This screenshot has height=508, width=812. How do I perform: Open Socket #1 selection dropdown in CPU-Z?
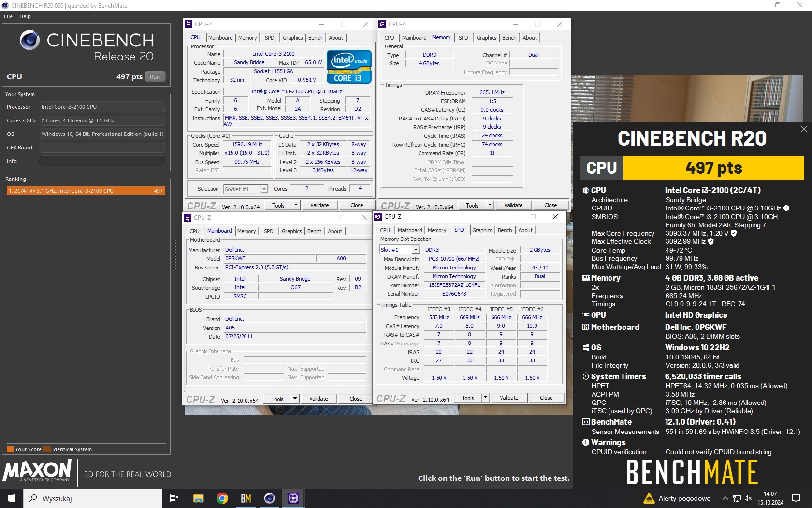[x=264, y=189]
